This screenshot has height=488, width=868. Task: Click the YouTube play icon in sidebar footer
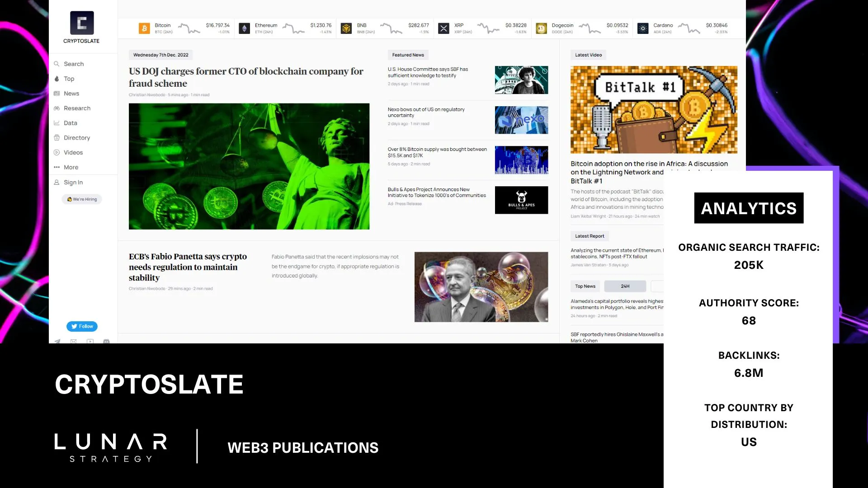(90, 341)
